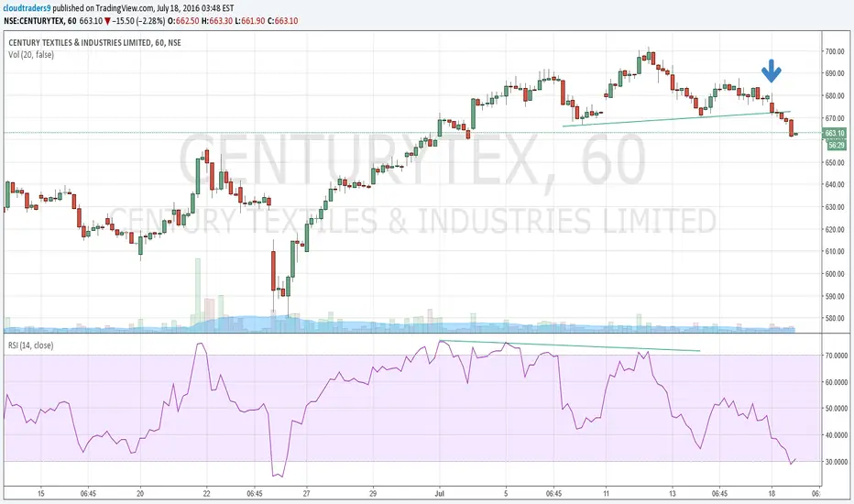854x504 pixels.
Task: Click the 600.00 price axis label
Action: click(x=834, y=274)
